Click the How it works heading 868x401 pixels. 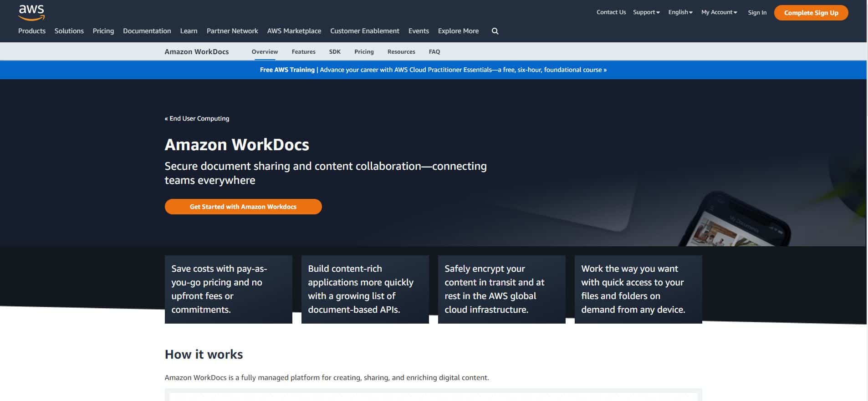pos(204,355)
